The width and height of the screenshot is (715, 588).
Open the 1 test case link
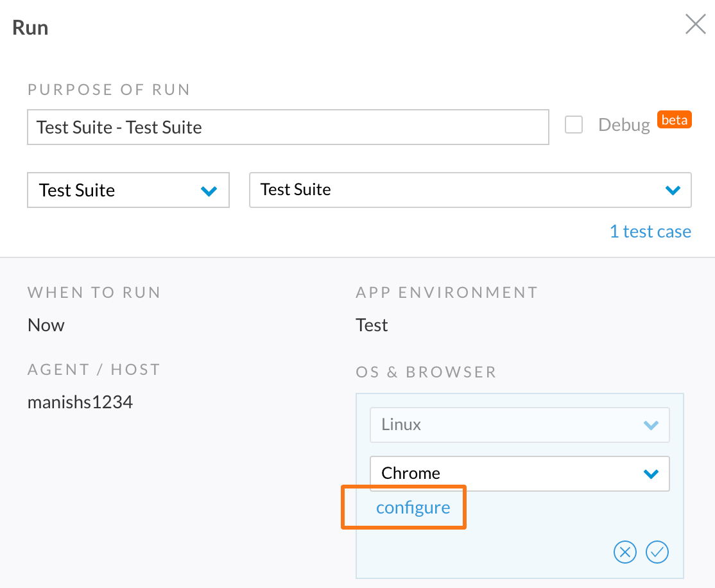point(650,231)
